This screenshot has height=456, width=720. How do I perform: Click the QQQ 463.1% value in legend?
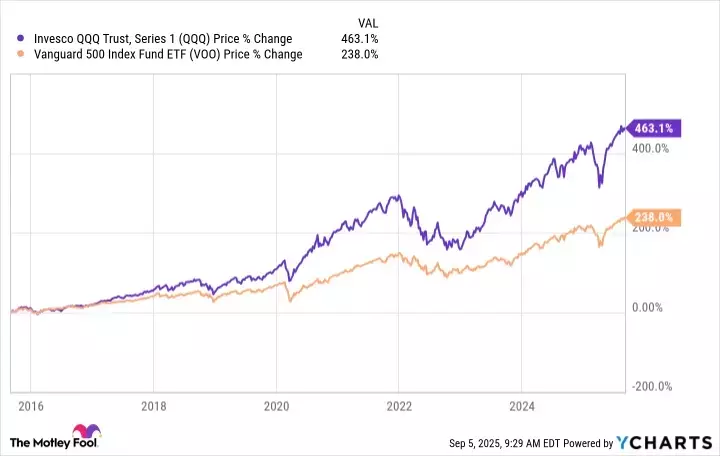tap(362, 39)
